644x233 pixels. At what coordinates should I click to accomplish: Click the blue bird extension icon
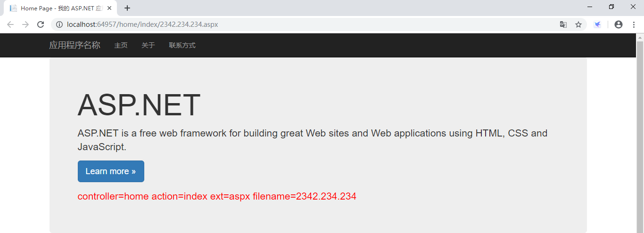[597, 24]
